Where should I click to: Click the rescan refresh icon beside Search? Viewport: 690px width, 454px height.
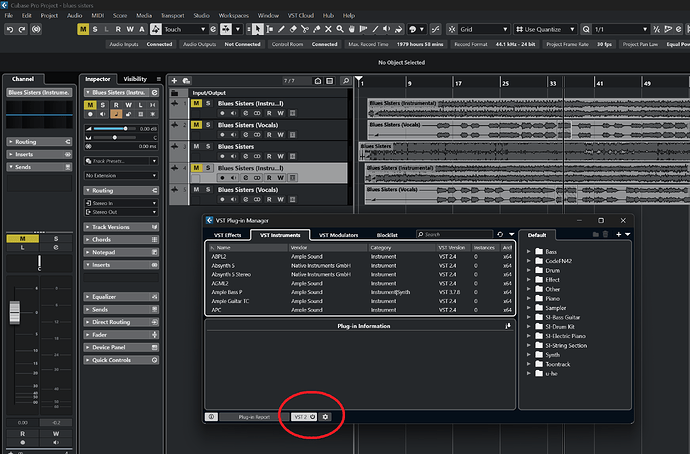coord(500,234)
